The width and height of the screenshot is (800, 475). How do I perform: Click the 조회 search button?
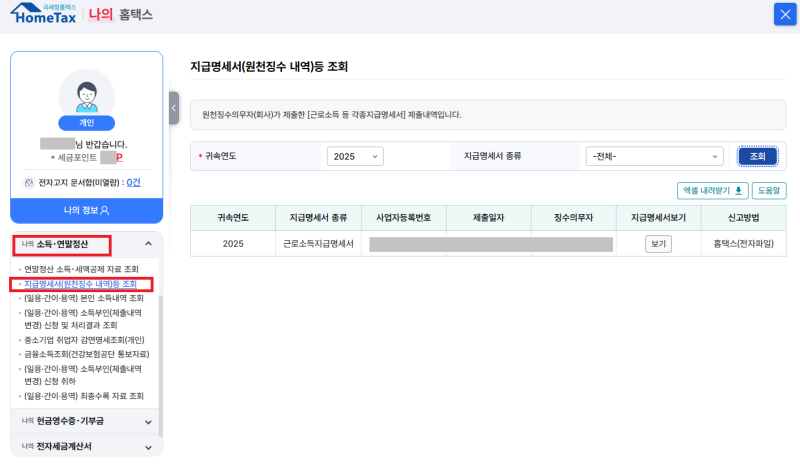(758, 157)
